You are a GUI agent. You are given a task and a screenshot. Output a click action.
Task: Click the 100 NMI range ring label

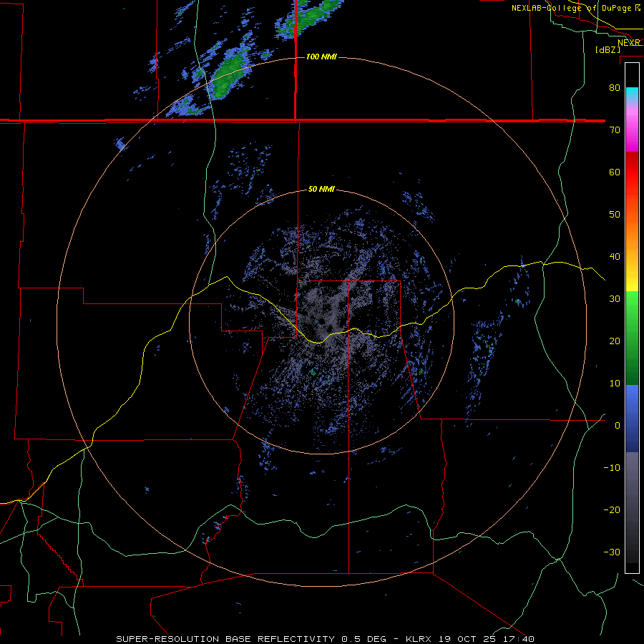pyautogui.click(x=321, y=57)
